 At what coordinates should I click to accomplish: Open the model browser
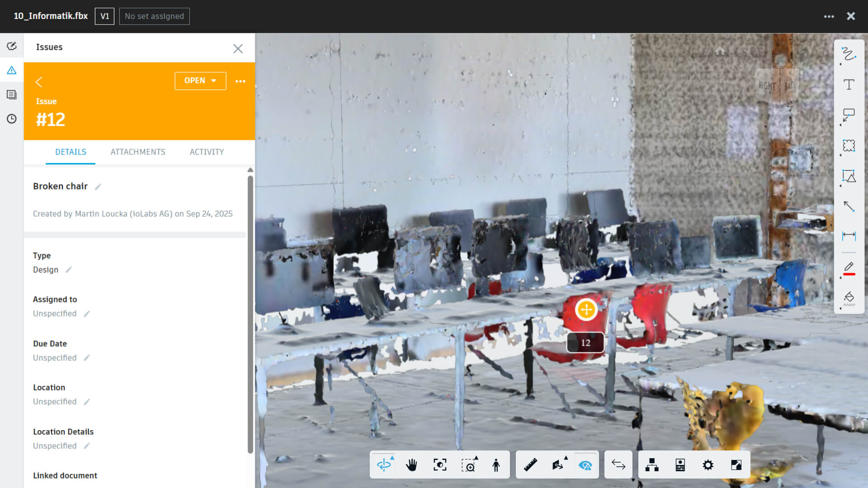point(651,465)
